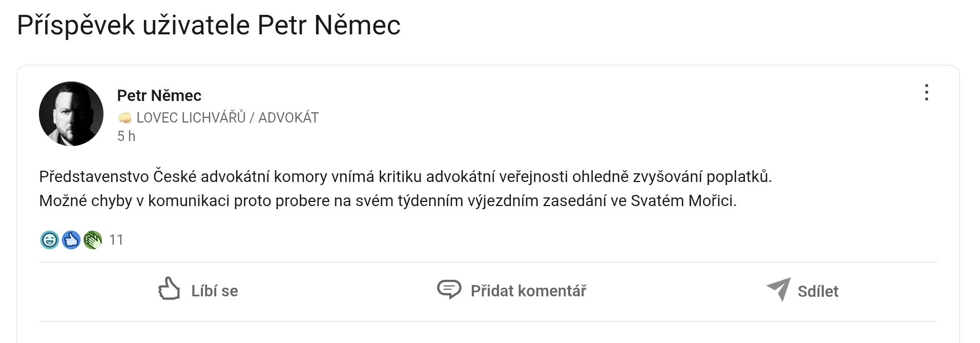Open the three-dot post options menu
Viewport: 980px width, 343px height.
pos(926,93)
